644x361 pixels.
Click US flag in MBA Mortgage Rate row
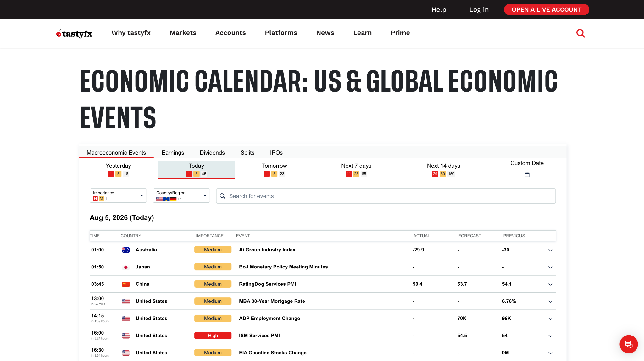coord(126,301)
